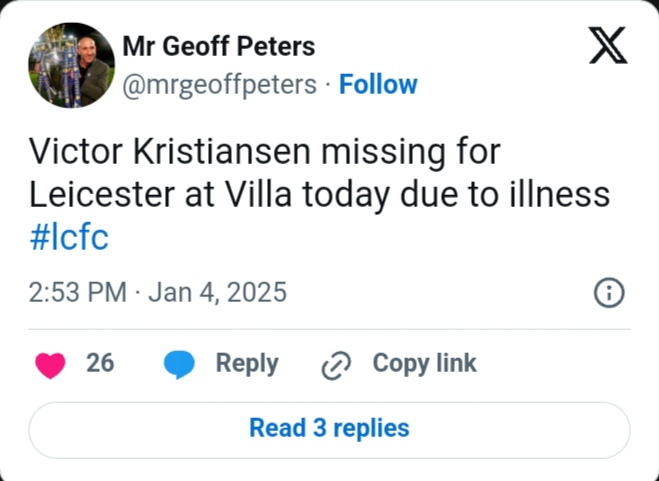Open Geoff Peters' profile avatar photo
This screenshot has height=481, width=659.
coord(70,65)
